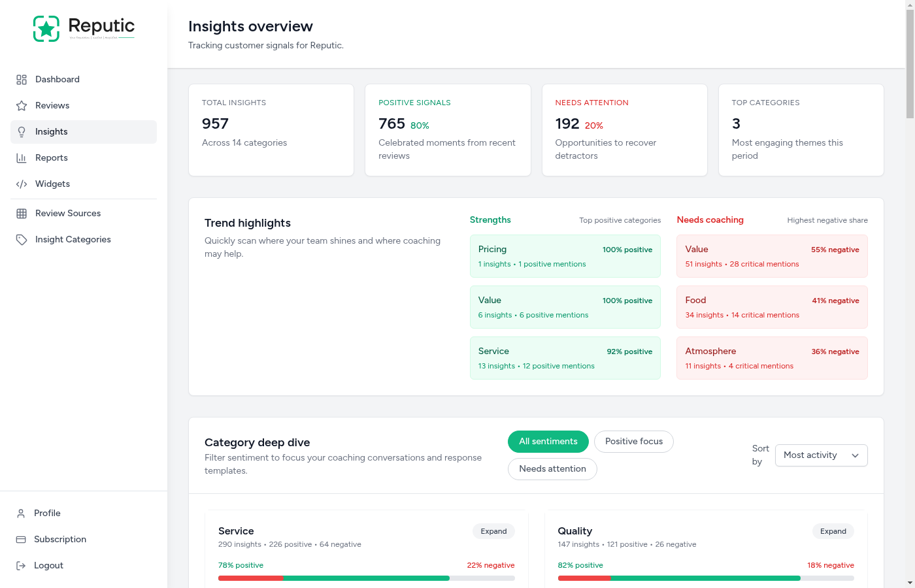This screenshot has width=915, height=588.
Task: Open Reviews via the star icon
Action: [x=22, y=105]
